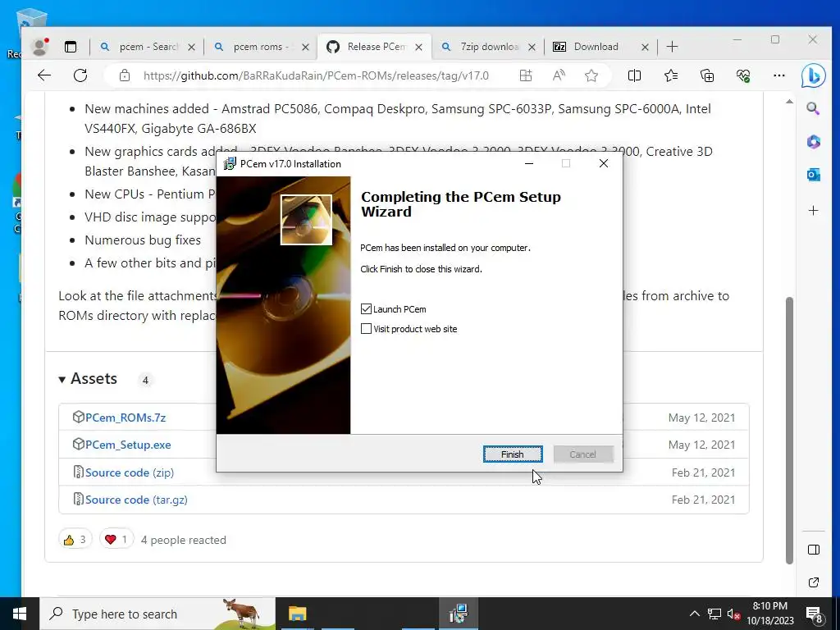Open Edge profile avatar
Viewport: 840px width, 630px height.
(39, 47)
